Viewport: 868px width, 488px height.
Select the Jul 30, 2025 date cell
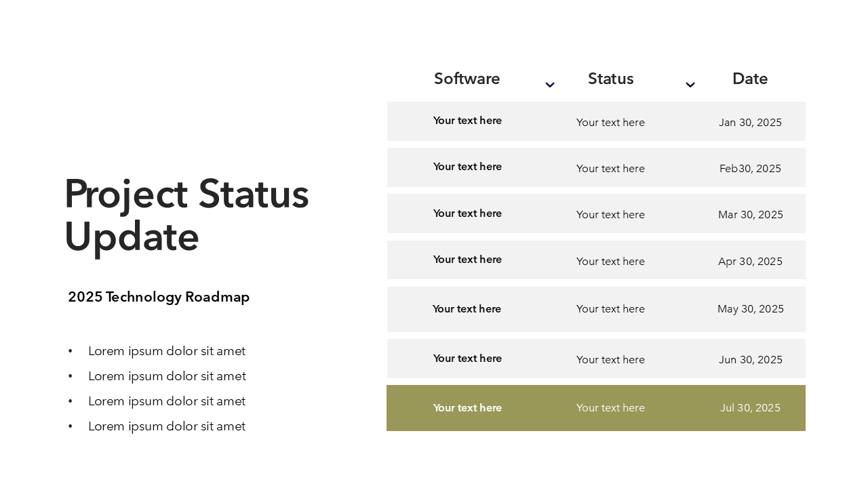tap(750, 408)
